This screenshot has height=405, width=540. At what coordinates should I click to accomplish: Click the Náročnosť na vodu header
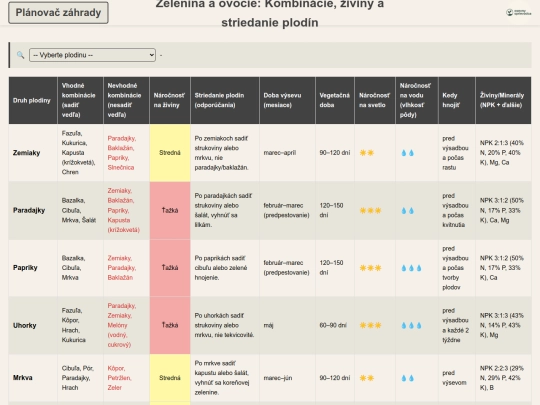(417, 100)
